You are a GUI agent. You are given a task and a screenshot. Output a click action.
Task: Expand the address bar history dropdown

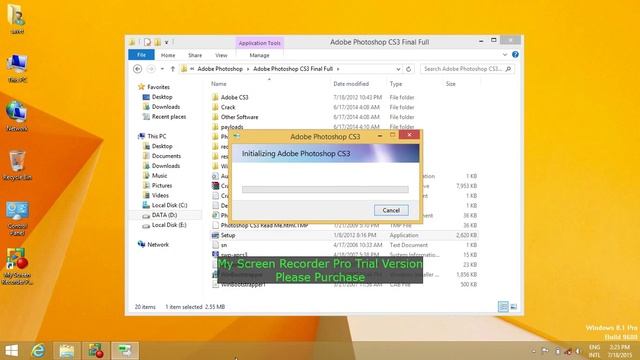click(x=398, y=69)
